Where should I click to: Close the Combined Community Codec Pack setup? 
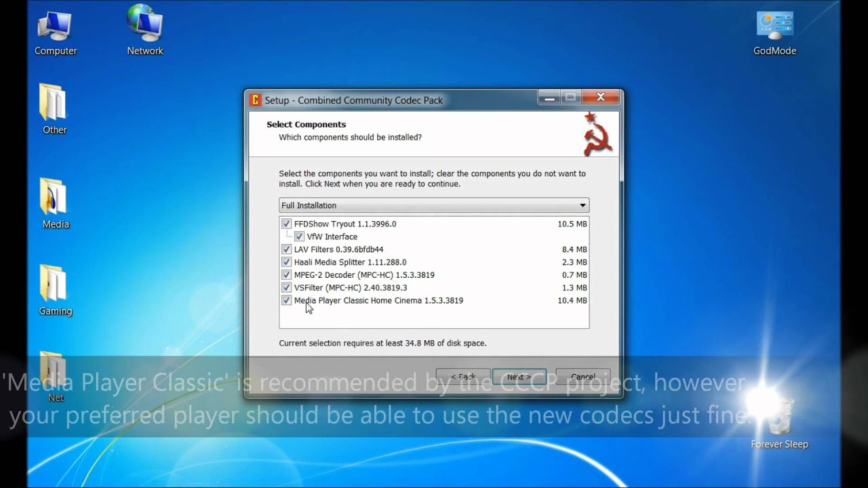point(600,98)
